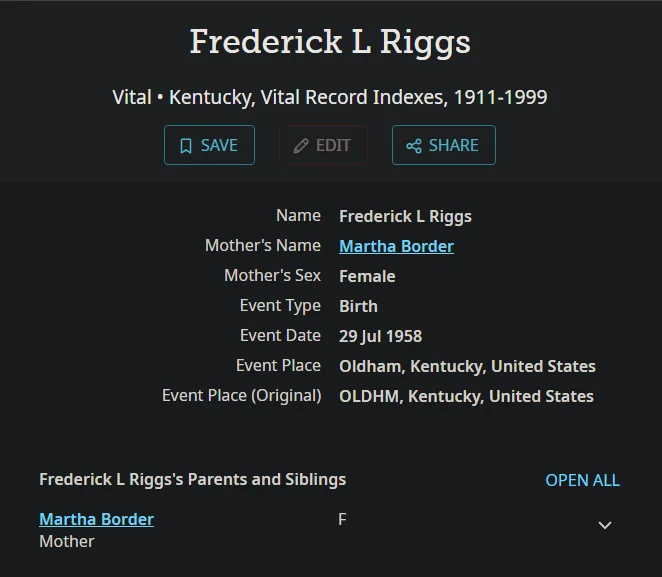Click the large Frederick L Riggs page title
662x577 pixels.
point(330,42)
